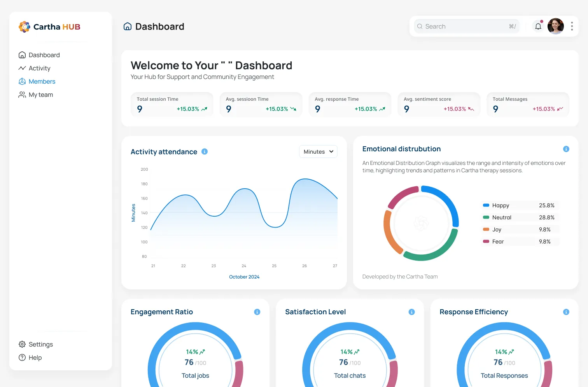Click the chevron arrow in the Minutes dropdown
Screen dimensions: 588x387
pos(331,152)
